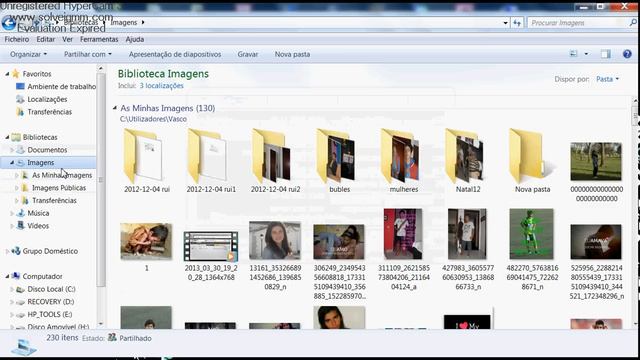Open the Ferramentas menu
The width and height of the screenshot is (640, 360).
point(99,39)
